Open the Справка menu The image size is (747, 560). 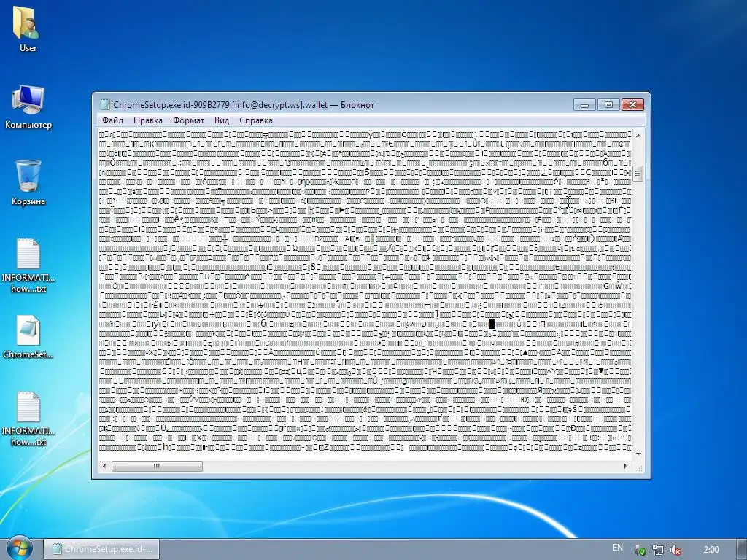(256, 120)
